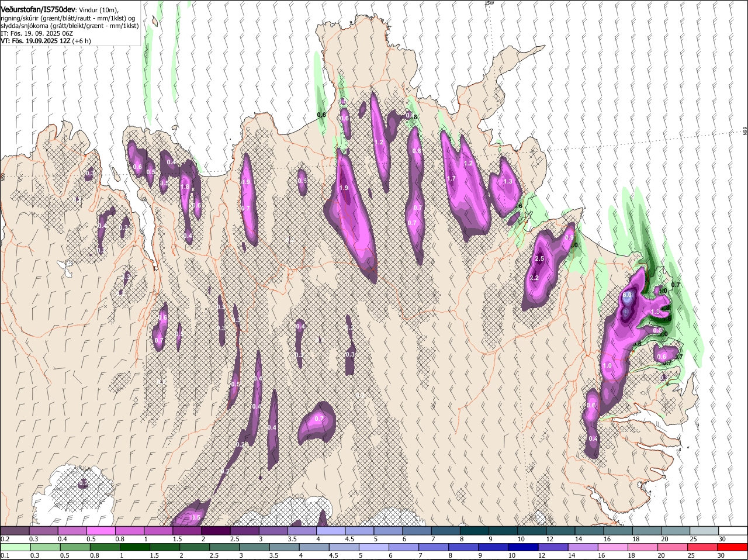Click the dark blue lower swatch for 10–12
Image resolution: width=748 pixels, height=560 pixels.
point(524,547)
